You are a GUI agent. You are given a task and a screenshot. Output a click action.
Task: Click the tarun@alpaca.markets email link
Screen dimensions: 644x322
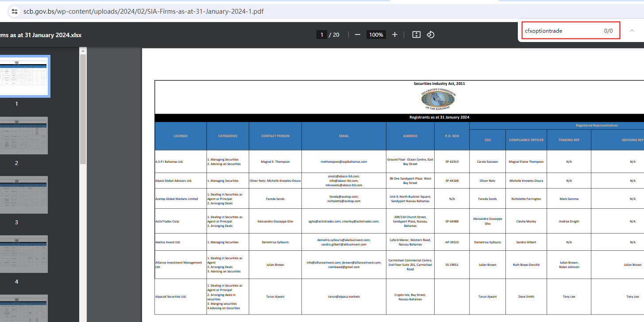tap(343, 297)
